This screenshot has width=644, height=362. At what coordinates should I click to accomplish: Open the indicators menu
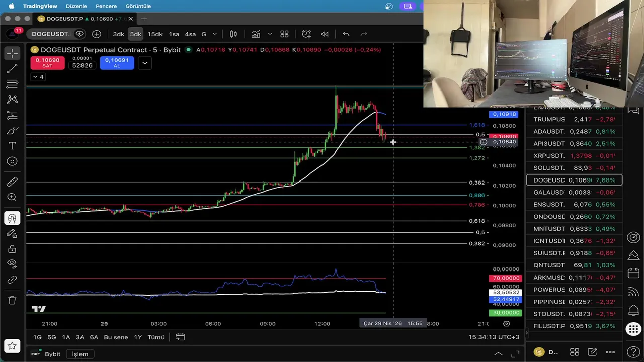(256, 34)
